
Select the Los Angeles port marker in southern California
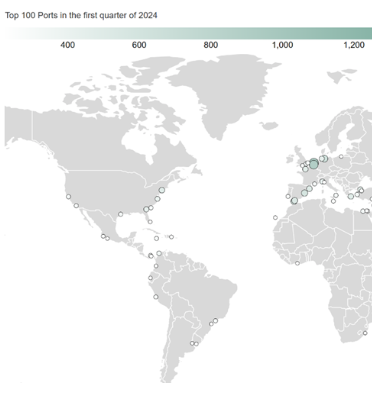coord(76,206)
